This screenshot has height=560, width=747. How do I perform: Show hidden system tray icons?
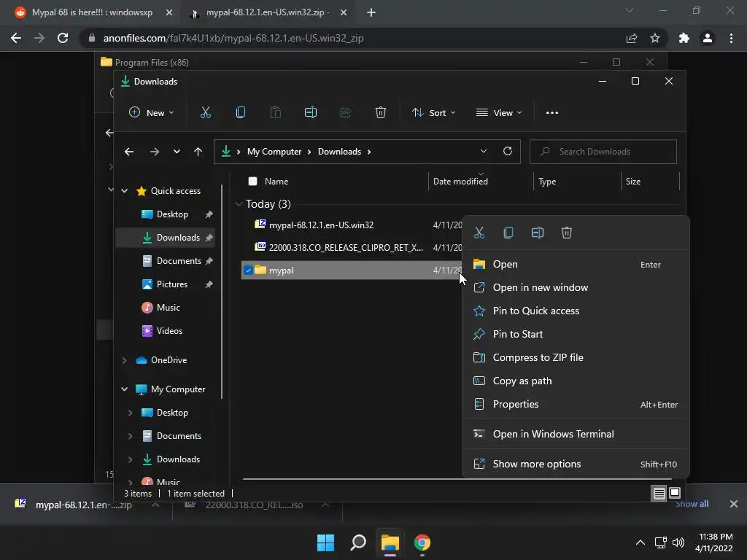tap(640, 542)
